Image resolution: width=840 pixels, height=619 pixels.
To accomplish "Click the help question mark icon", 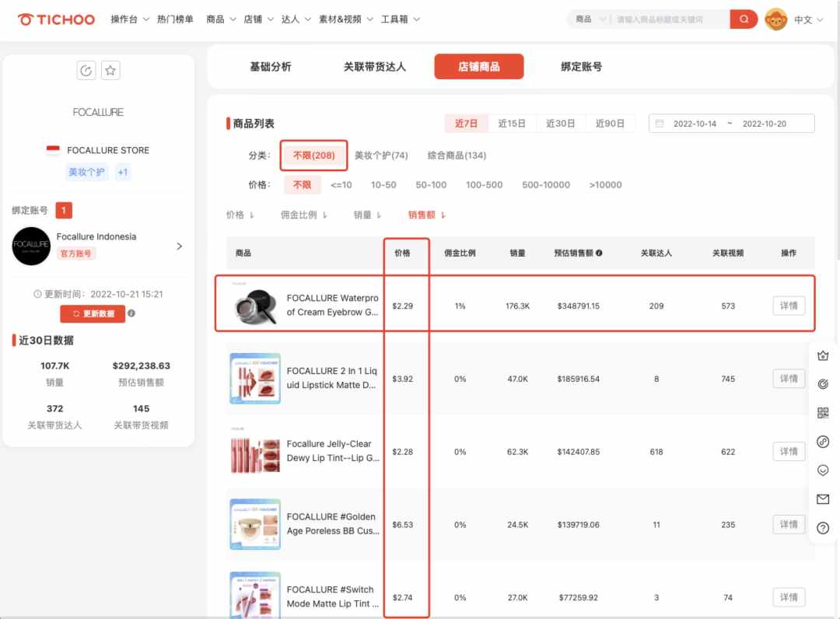I will tap(823, 528).
